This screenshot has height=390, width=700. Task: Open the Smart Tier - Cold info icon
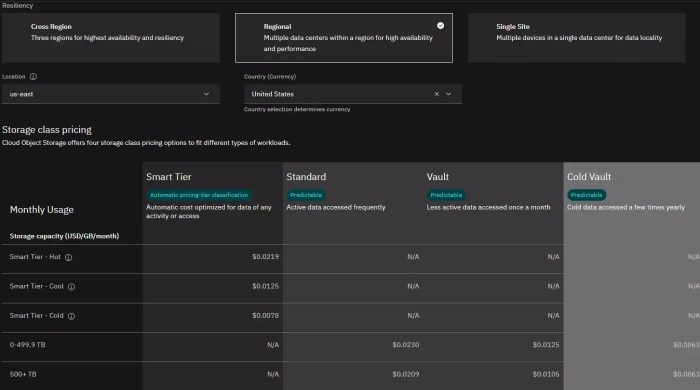[x=71, y=316]
